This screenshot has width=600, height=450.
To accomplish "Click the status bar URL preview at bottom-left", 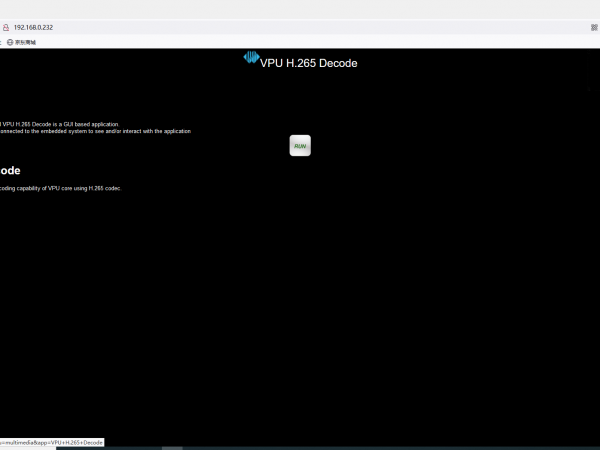I will [52, 442].
